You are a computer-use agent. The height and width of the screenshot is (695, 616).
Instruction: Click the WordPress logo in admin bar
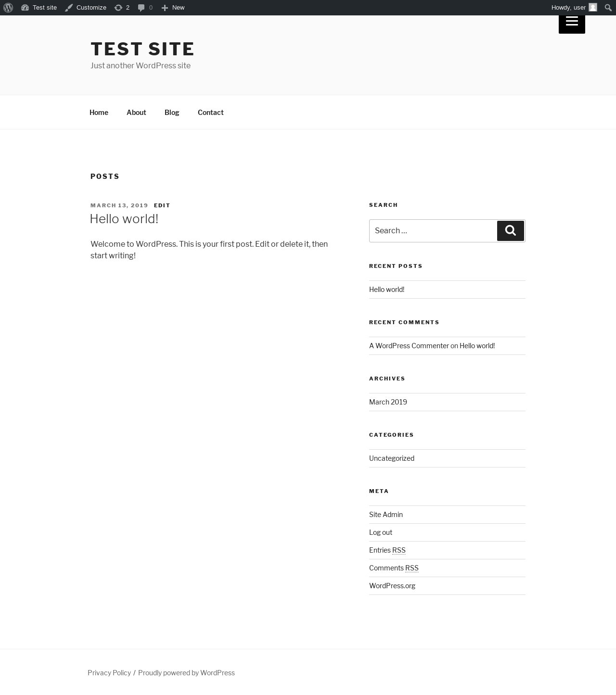coord(8,8)
